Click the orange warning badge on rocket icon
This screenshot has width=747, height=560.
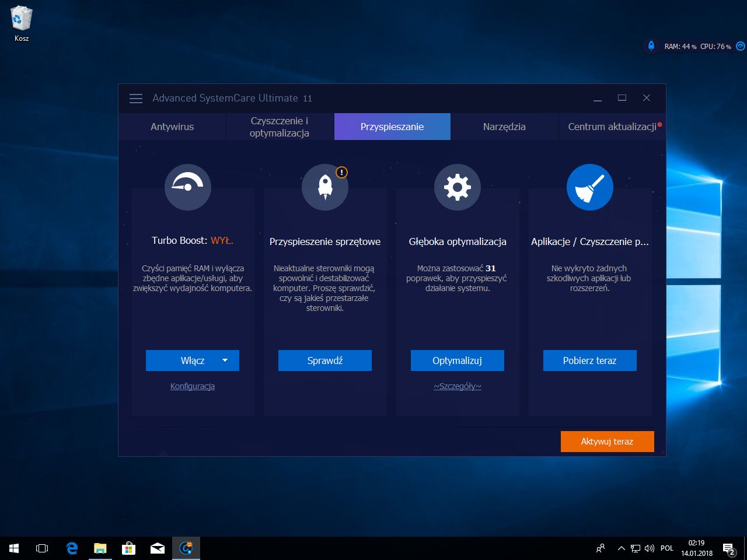click(x=342, y=172)
